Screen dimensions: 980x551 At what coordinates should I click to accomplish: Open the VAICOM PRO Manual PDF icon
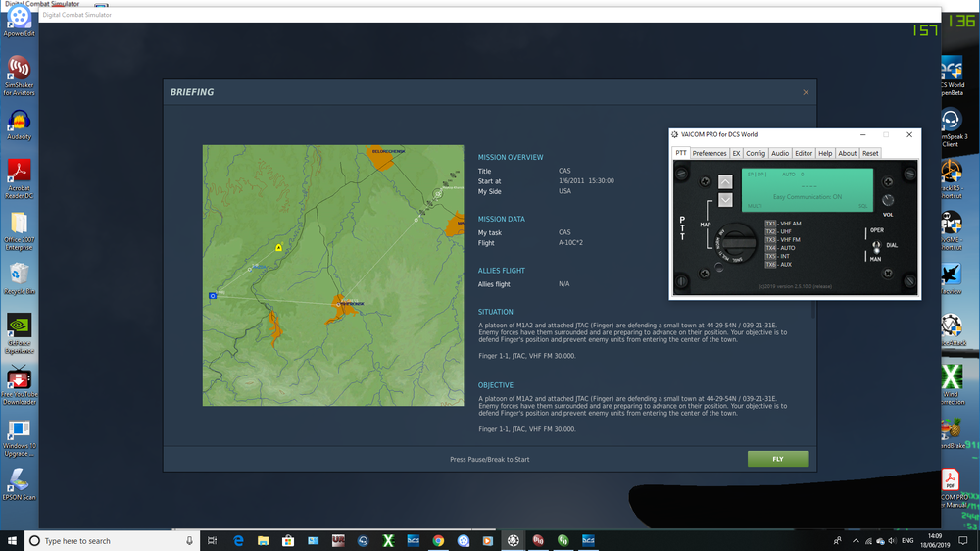tap(952, 488)
